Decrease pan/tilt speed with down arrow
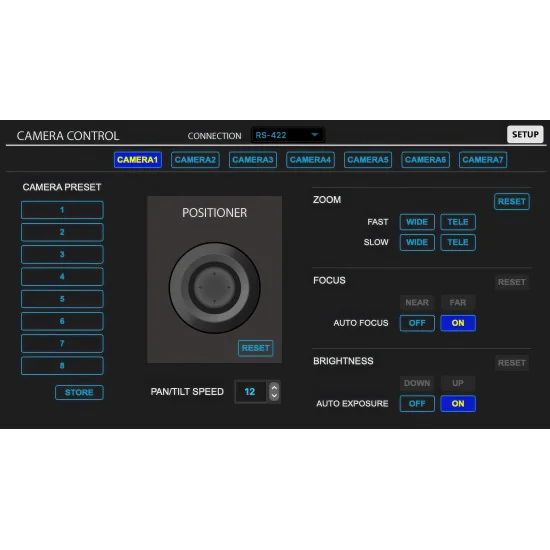The width and height of the screenshot is (550, 550). 274,396
